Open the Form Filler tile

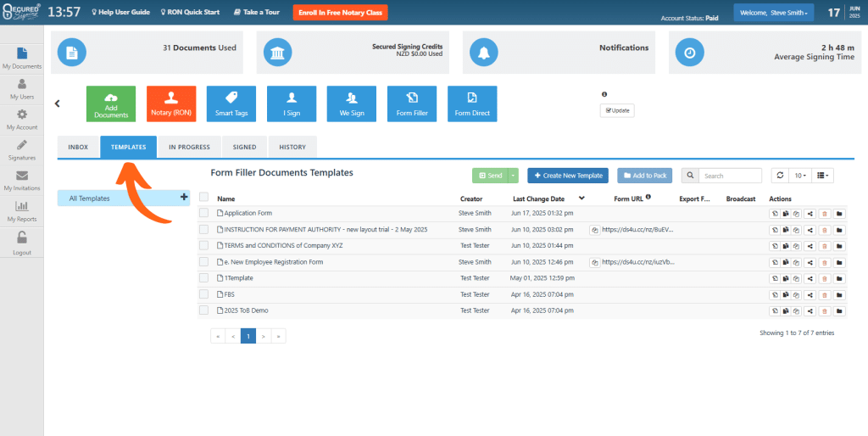point(412,103)
